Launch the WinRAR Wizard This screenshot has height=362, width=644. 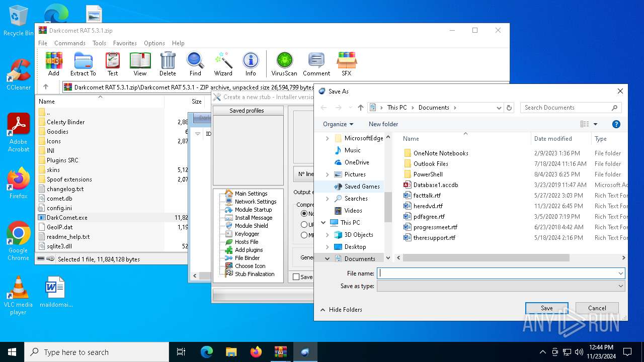223,64
